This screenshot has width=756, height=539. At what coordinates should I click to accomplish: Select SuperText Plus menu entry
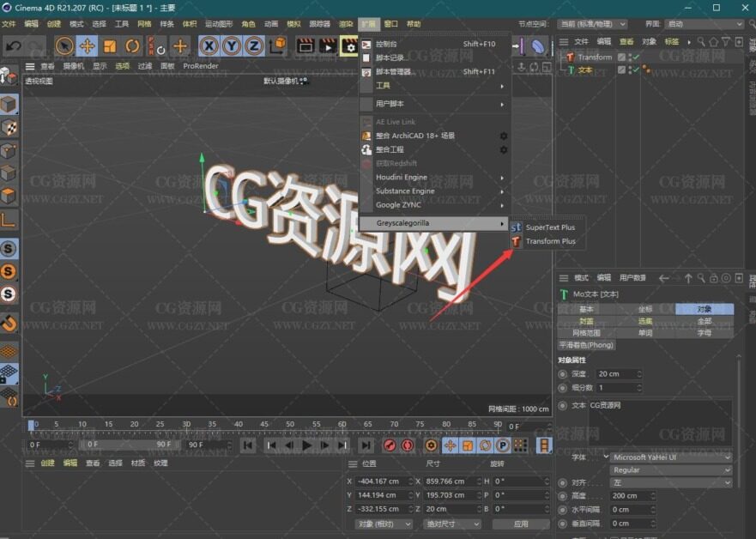(x=550, y=227)
